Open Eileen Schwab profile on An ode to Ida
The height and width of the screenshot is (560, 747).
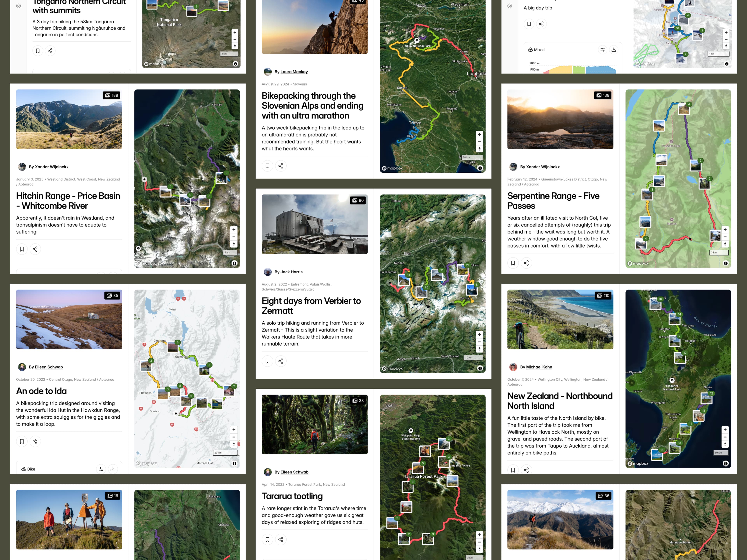coord(49,367)
